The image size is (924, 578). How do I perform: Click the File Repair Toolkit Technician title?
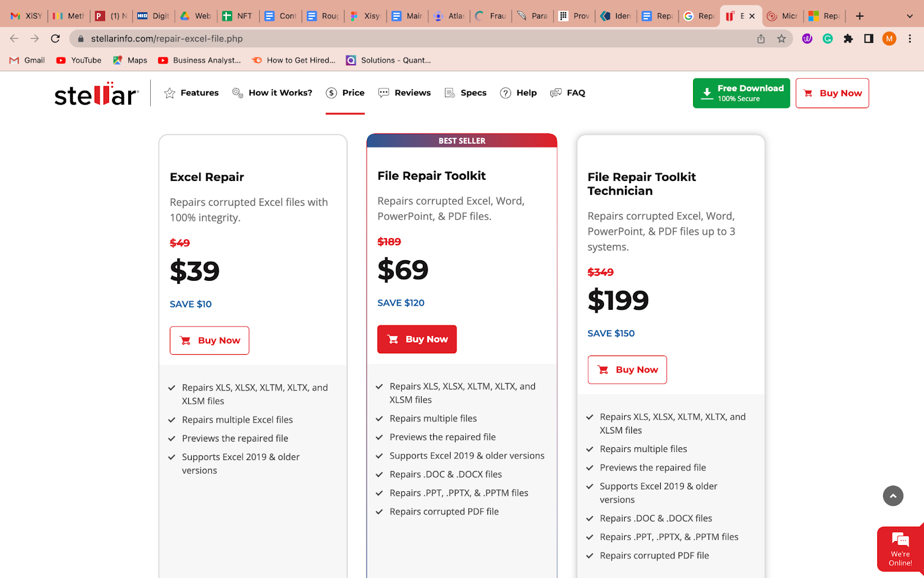642,184
